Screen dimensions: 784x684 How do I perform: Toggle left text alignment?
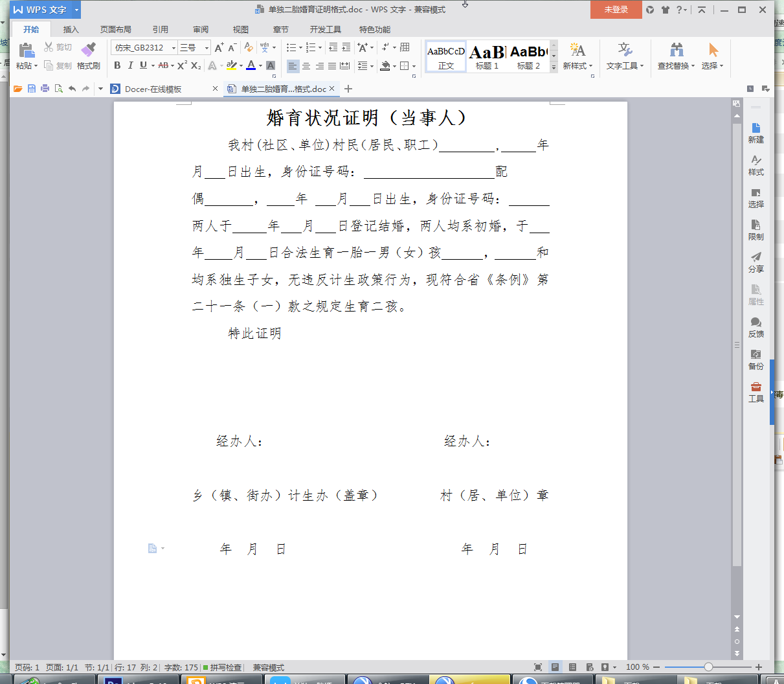coord(293,65)
